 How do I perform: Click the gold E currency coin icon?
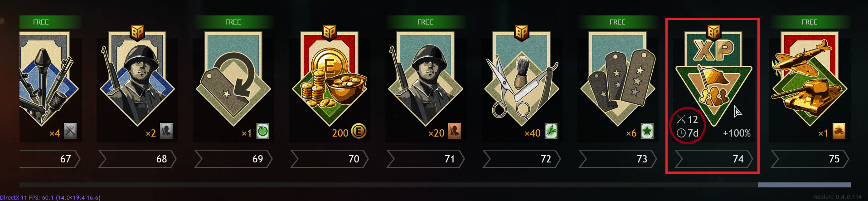[x=359, y=132]
